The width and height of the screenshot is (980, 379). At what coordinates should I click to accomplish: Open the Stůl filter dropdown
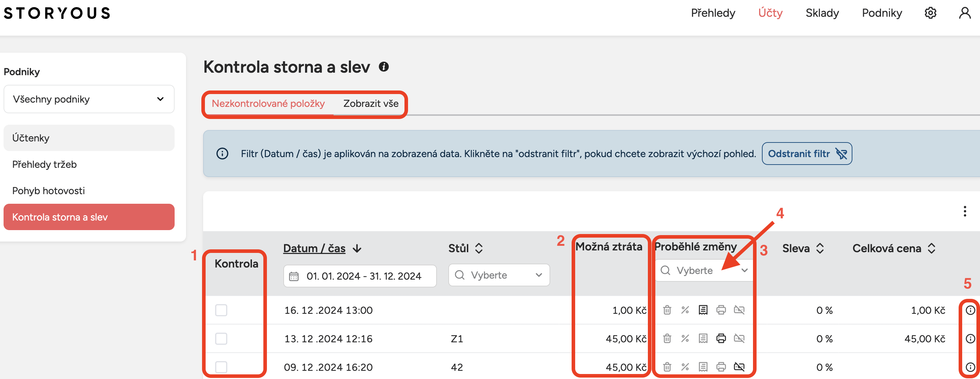499,275
